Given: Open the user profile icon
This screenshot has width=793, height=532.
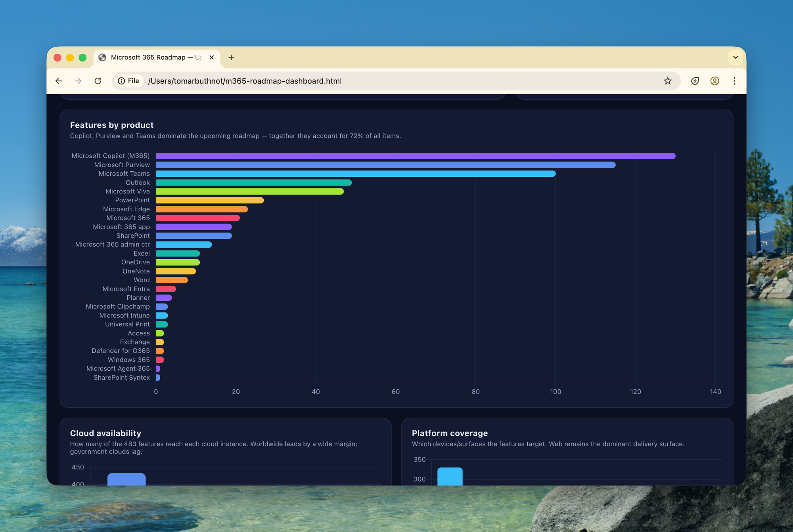Looking at the screenshot, I should pyautogui.click(x=714, y=81).
